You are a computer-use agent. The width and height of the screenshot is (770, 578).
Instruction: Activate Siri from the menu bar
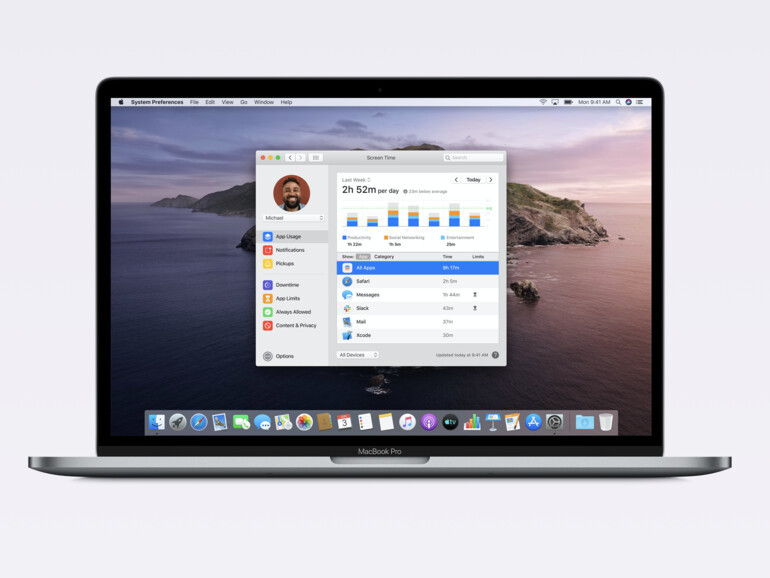[628, 102]
